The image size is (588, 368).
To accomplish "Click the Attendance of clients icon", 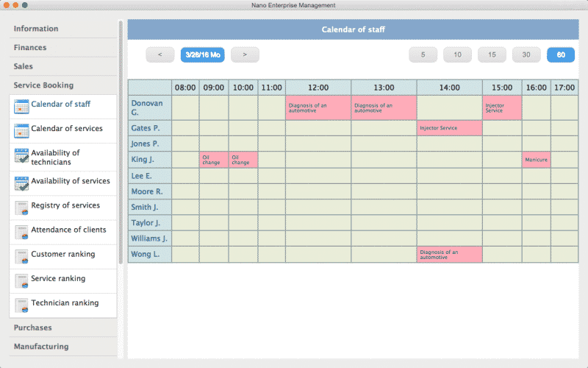I will [21, 232].
